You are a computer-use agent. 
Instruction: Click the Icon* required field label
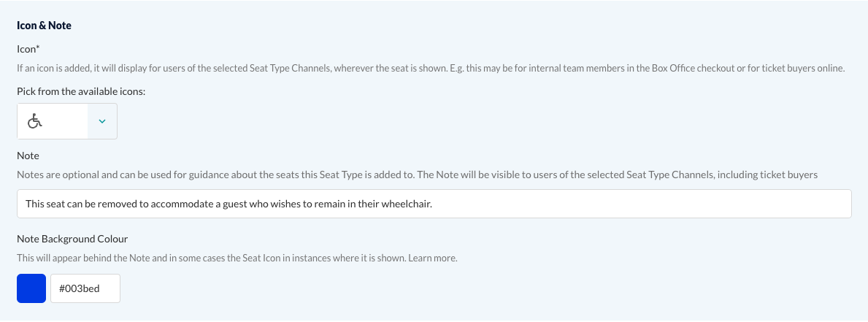[x=28, y=49]
